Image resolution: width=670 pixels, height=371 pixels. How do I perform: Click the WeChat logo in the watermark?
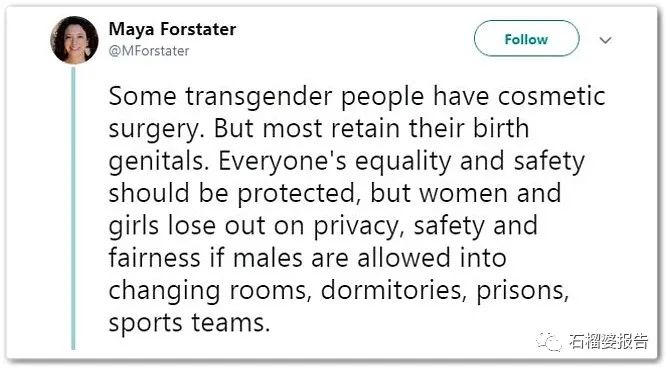[x=549, y=342]
